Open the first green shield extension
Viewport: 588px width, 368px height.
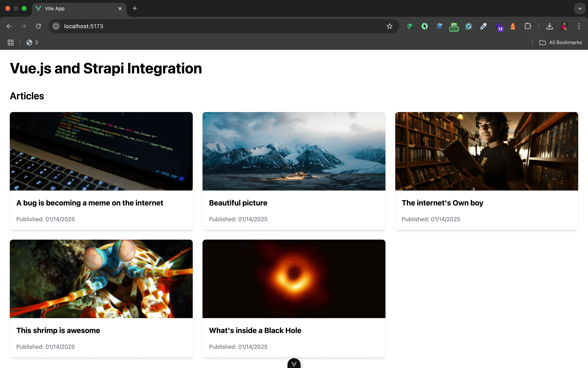(410, 26)
